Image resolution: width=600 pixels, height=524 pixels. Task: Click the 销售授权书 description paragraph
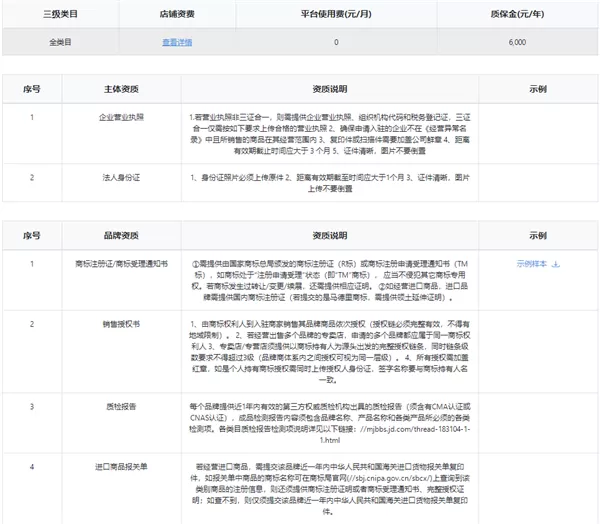pos(330,352)
